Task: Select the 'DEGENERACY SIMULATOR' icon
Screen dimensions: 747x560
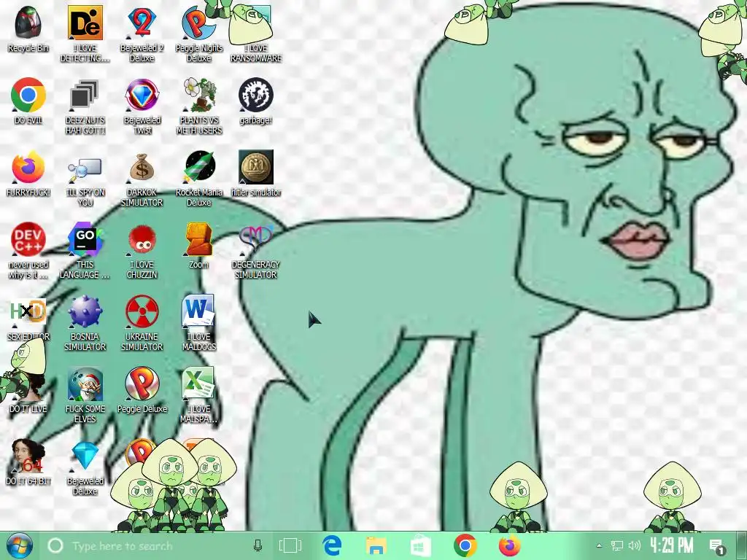Action: pos(256,239)
